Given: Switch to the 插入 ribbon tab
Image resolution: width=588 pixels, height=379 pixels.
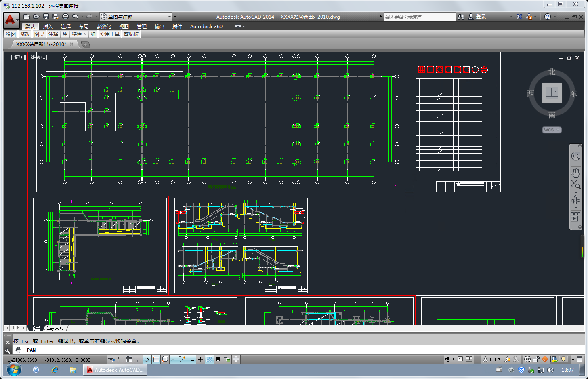Looking at the screenshot, I should (48, 26).
